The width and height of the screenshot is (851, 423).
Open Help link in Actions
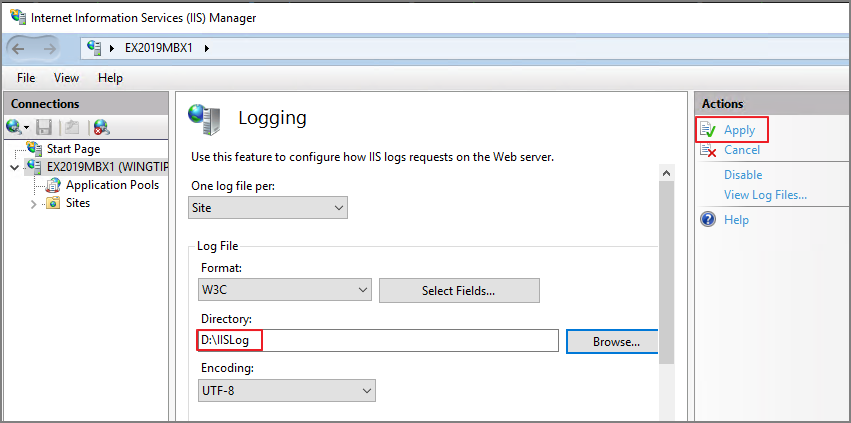[x=736, y=220]
